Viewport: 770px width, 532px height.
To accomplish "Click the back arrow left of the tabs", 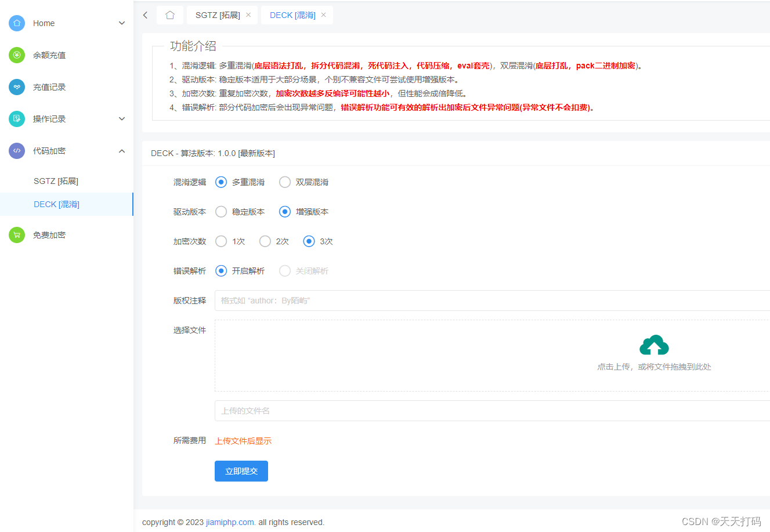I will [145, 15].
